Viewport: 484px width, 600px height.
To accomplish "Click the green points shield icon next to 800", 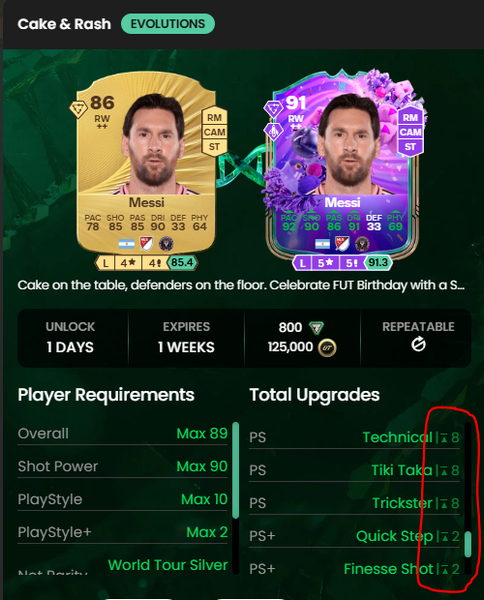I will click(x=317, y=328).
